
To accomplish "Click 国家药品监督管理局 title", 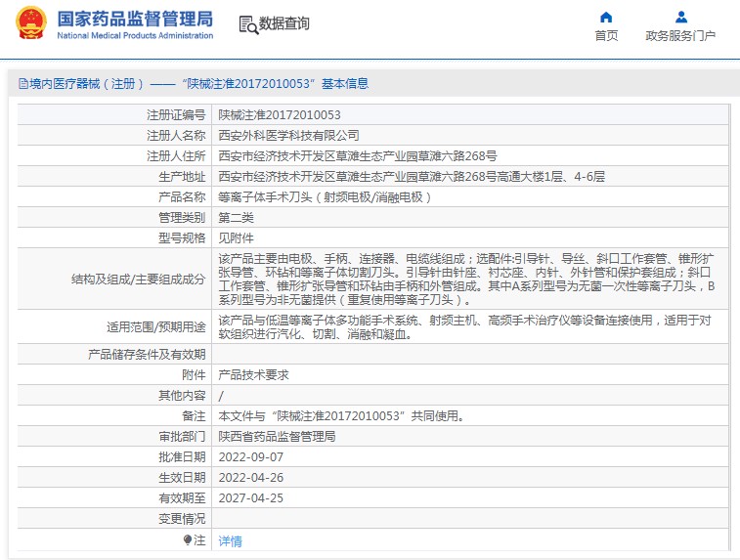I will click(135, 19).
